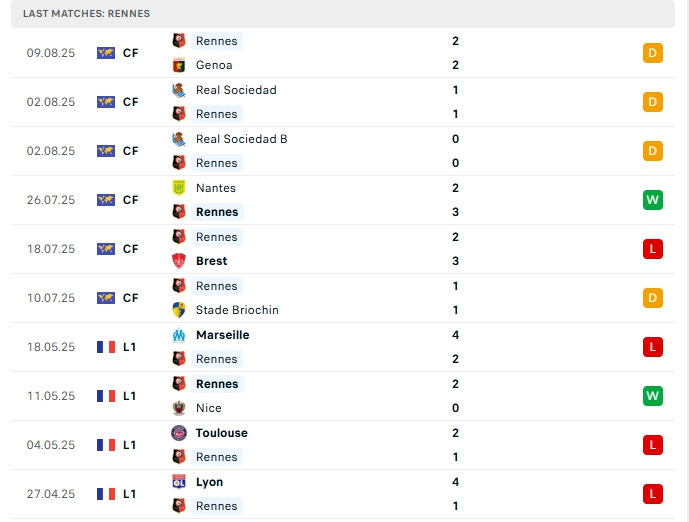Click the Lyon club crest icon
Viewport: 689px width, 522px height.
[180, 482]
